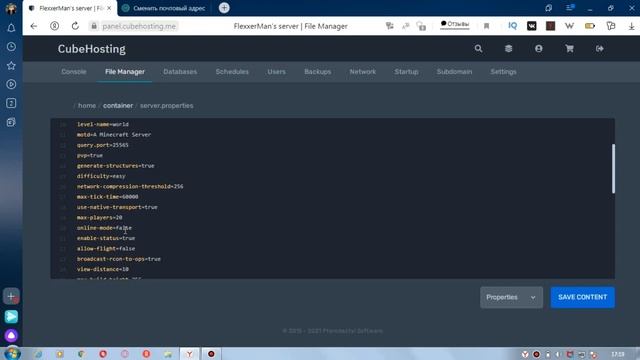This screenshot has height=360, width=640.
Task: Open the W extension icon
Action: [x=569, y=26]
